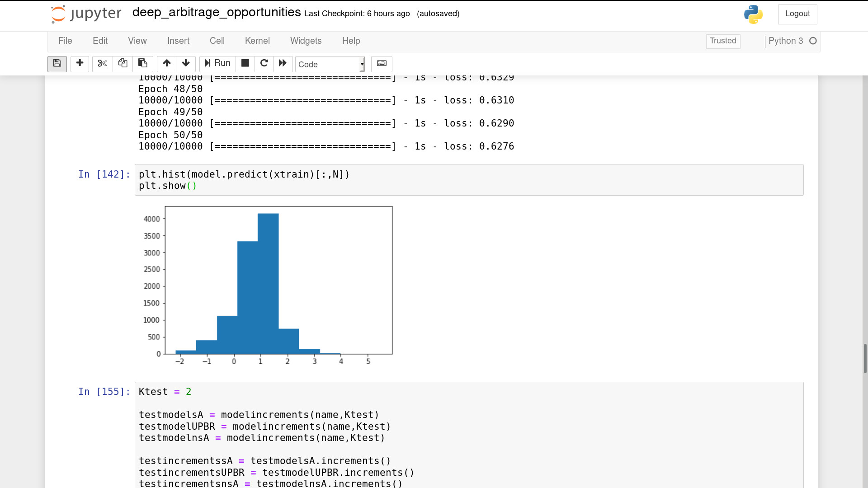Run the selected cell

217,64
